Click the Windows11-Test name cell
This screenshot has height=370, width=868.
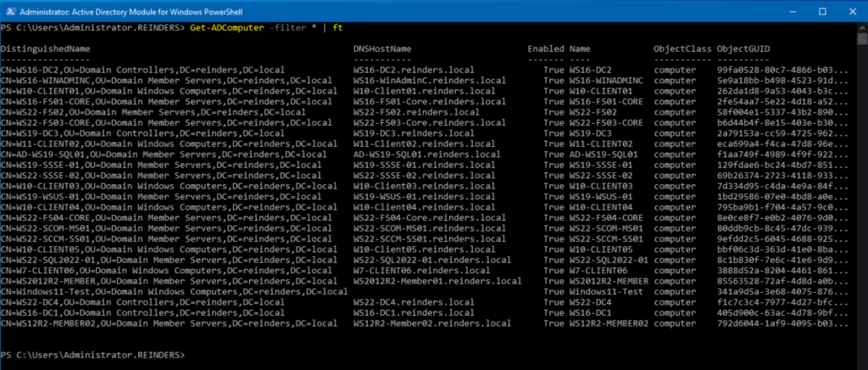click(x=606, y=291)
